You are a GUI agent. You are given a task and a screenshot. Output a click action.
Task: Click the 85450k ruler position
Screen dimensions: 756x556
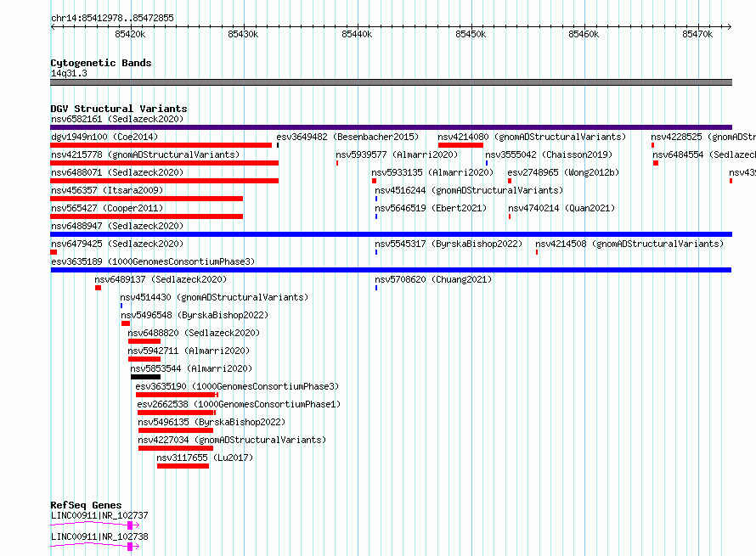(471, 34)
